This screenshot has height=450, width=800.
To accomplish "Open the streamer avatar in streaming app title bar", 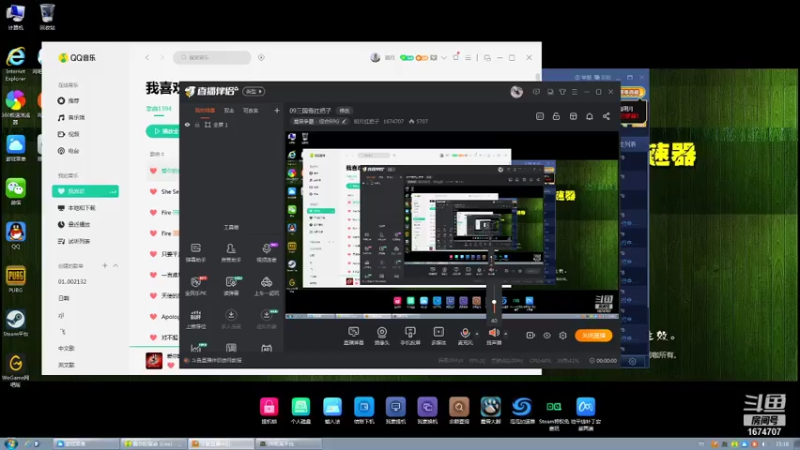I will click(x=516, y=92).
